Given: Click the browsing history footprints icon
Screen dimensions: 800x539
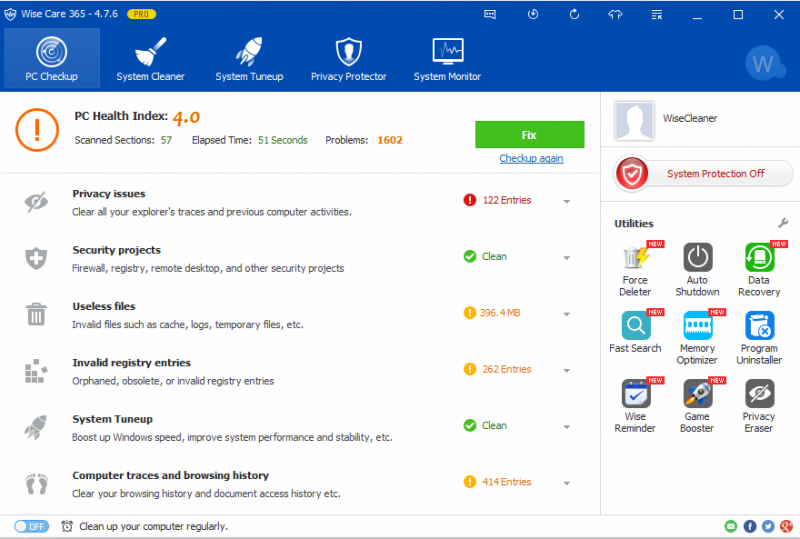Looking at the screenshot, I should 36,484.
